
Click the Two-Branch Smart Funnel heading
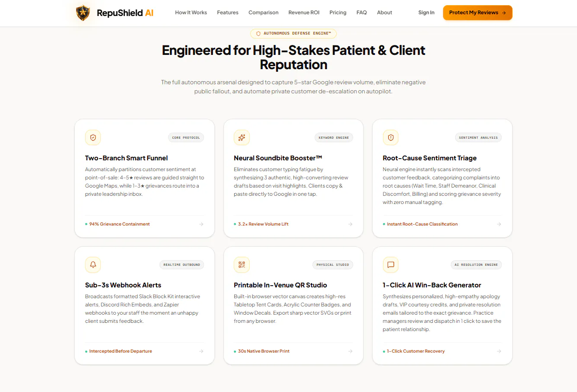point(126,158)
